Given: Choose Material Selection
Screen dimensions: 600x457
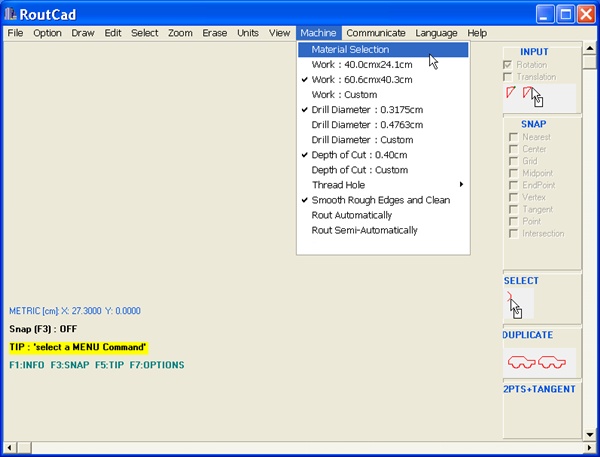Looking at the screenshot, I should pyautogui.click(x=383, y=50).
